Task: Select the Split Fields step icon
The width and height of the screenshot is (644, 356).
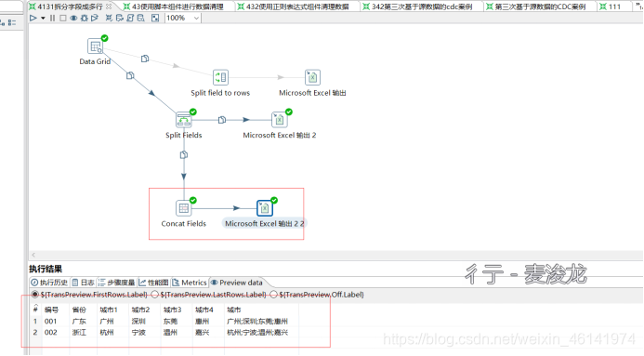Action: tap(184, 120)
